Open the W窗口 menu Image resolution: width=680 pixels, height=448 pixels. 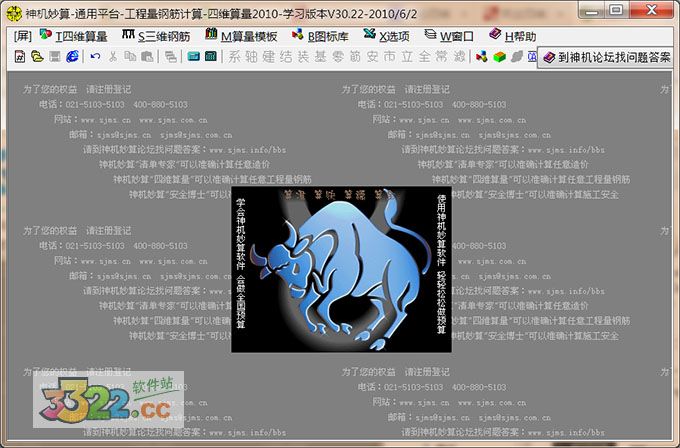point(449,36)
